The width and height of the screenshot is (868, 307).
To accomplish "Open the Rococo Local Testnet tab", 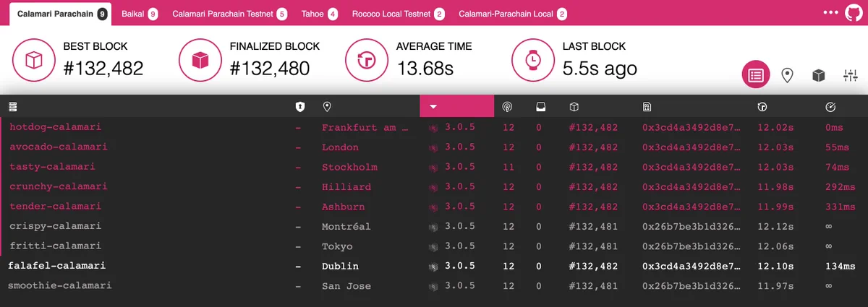I will click(398, 14).
